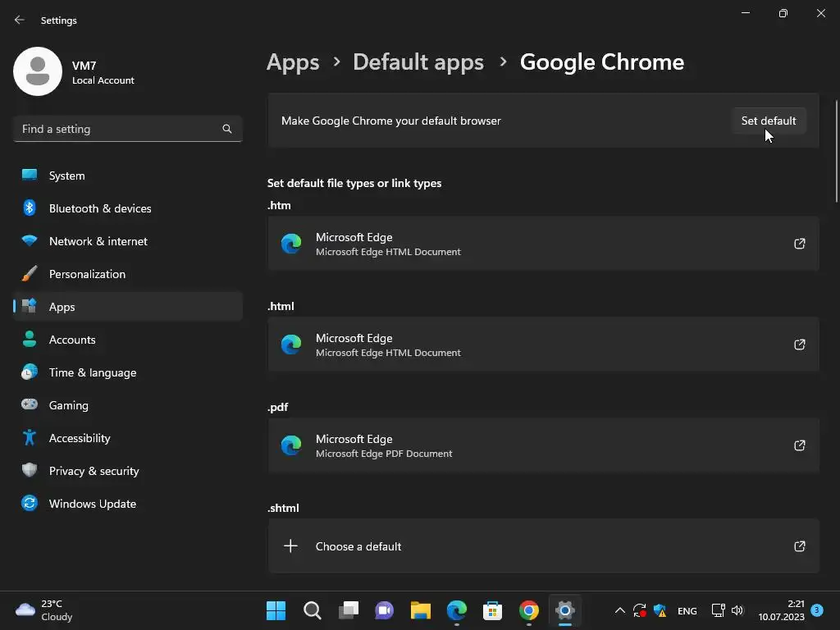Click the search magnifier in Find a setting

click(227, 129)
